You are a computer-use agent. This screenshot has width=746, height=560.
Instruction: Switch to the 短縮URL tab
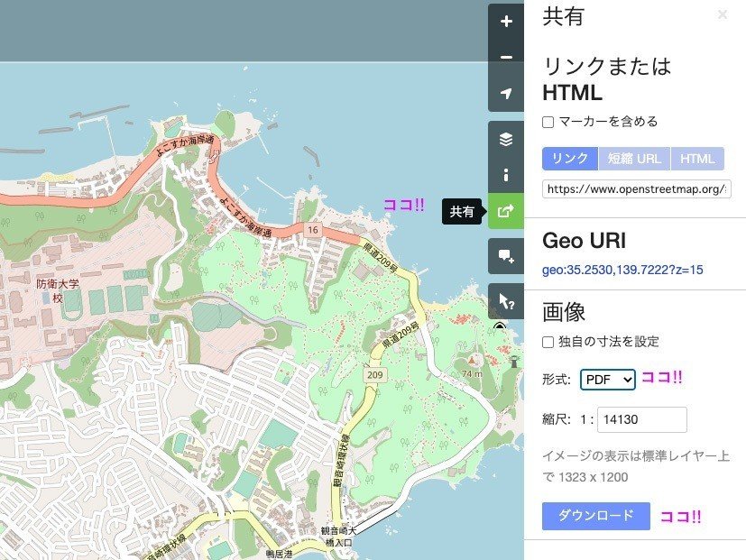pyautogui.click(x=632, y=158)
